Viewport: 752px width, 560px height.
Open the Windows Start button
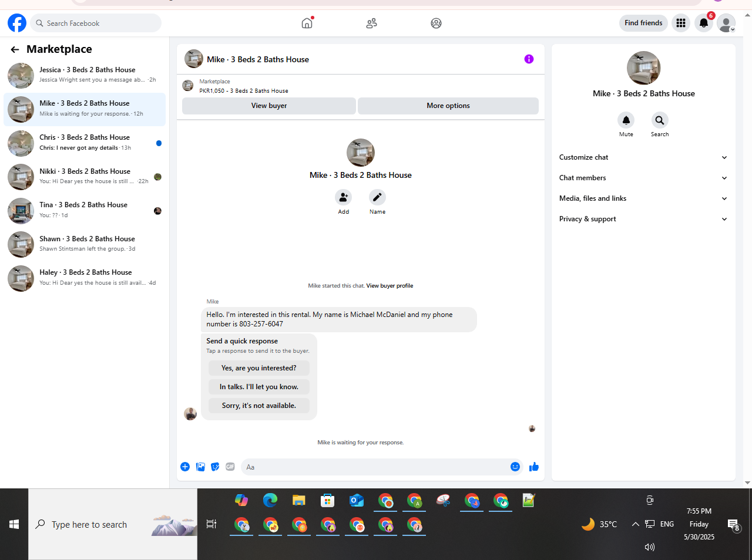coord(14,524)
